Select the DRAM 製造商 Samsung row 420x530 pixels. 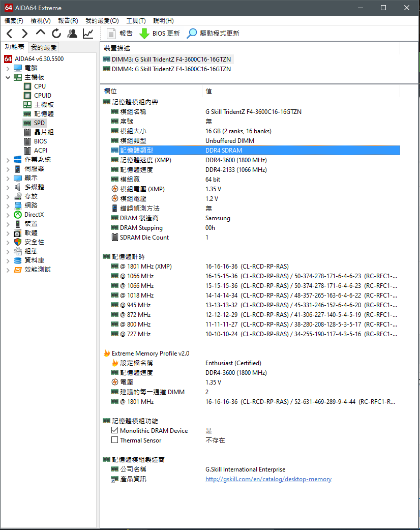[255, 218]
